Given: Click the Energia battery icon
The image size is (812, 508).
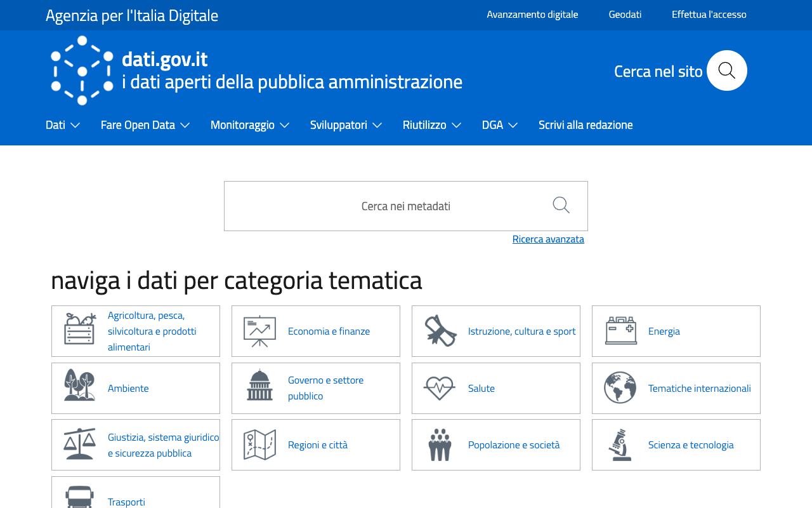Looking at the screenshot, I should 620,331.
